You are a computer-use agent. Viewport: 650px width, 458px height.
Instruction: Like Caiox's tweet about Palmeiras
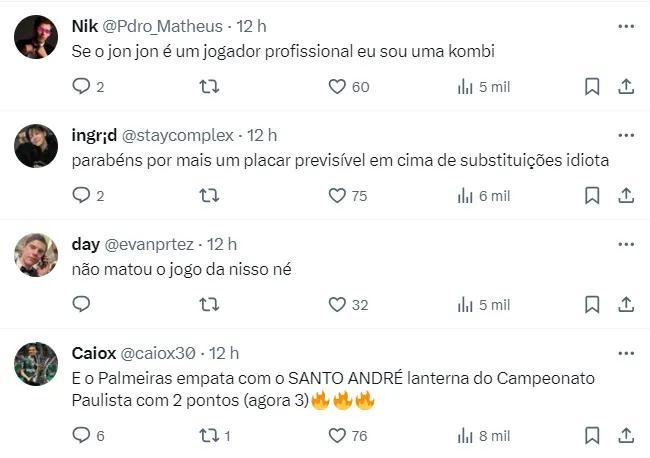tap(338, 435)
